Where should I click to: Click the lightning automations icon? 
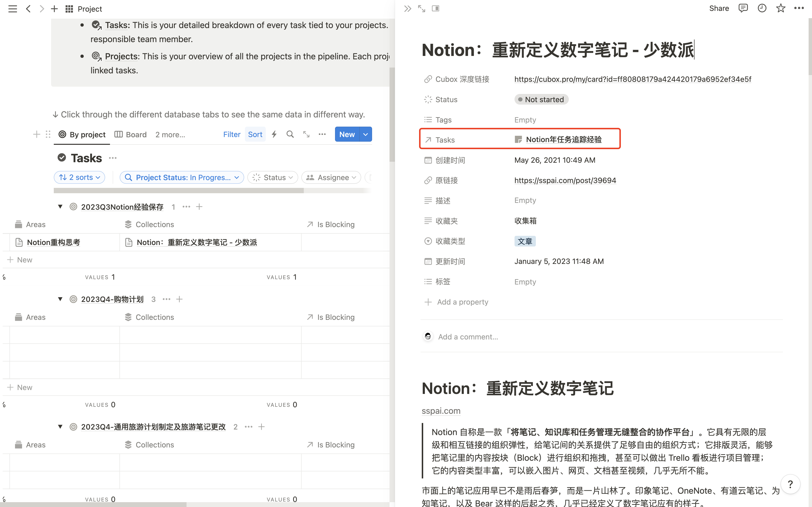click(274, 134)
